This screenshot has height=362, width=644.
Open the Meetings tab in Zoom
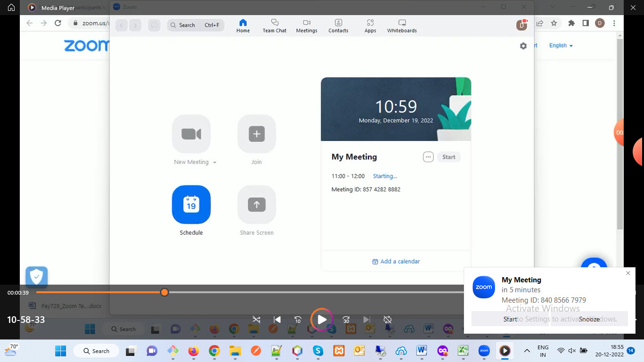(x=306, y=26)
